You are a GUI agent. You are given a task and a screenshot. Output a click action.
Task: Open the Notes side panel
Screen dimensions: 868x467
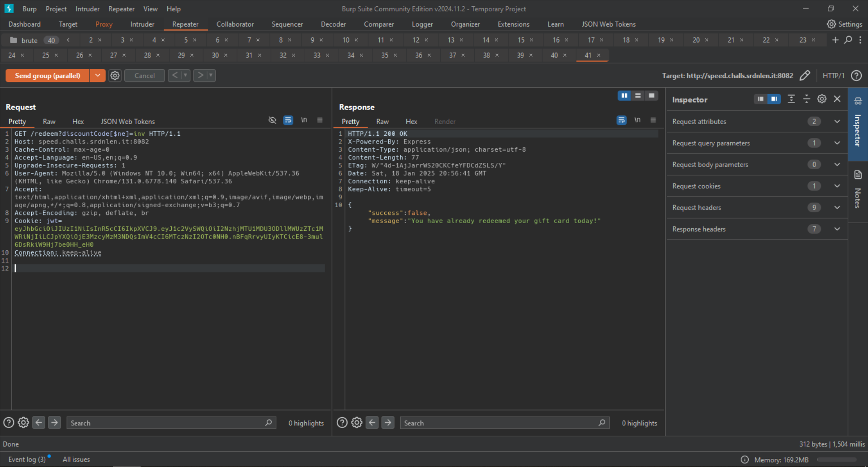(x=858, y=190)
